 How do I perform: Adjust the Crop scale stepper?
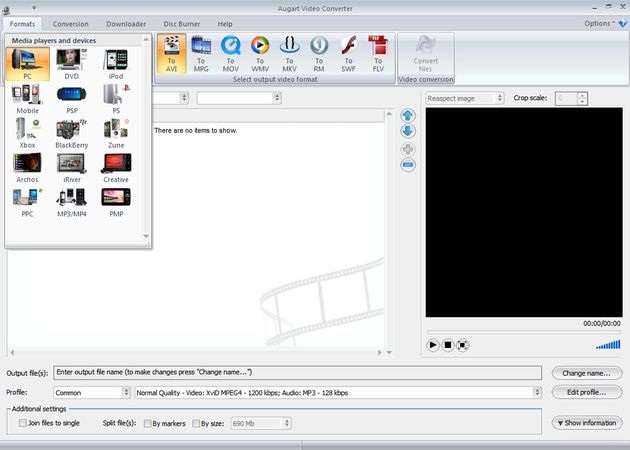coord(583,98)
